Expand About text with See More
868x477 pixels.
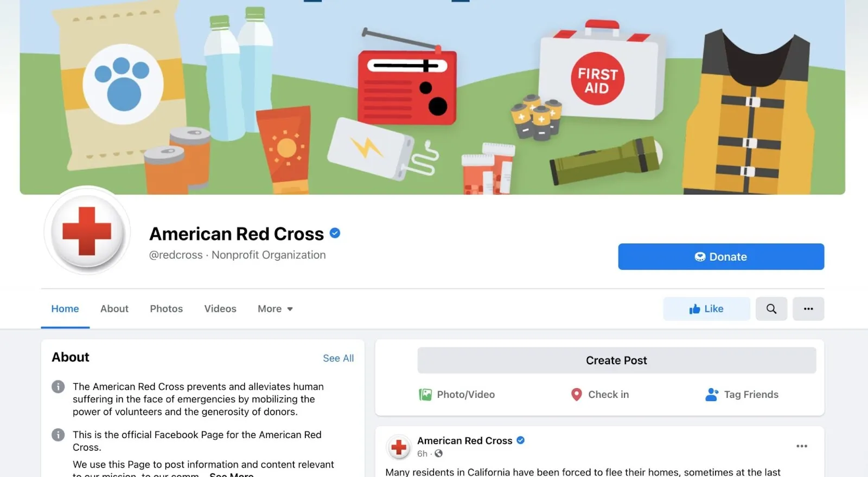coord(231,475)
